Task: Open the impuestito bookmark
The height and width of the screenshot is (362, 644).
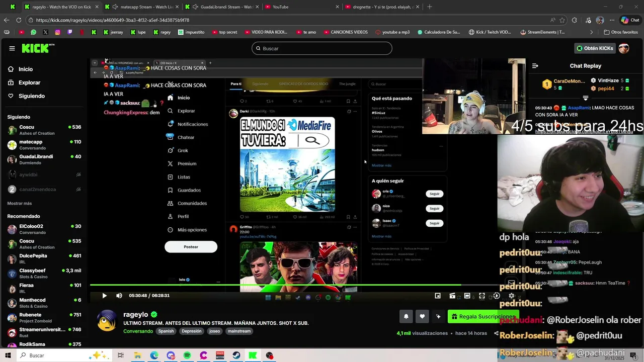Action: pyautogui.click(x=192, y=32)
